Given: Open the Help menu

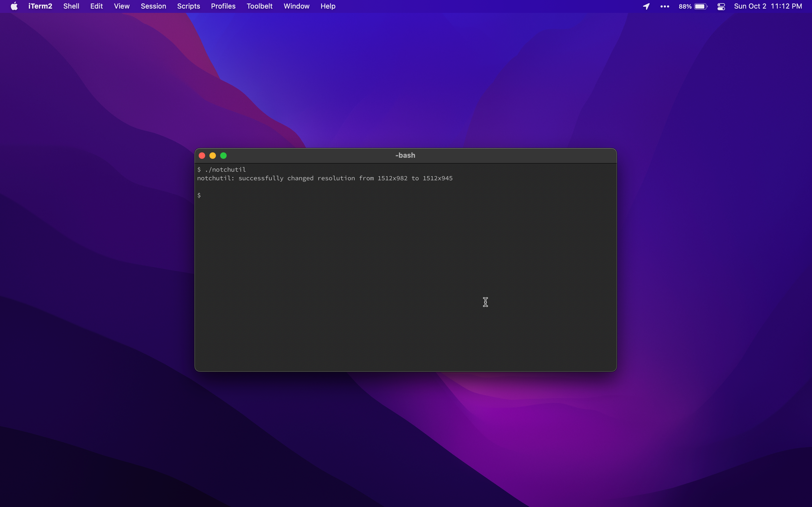Looking at the screenshot, I should coord(328,6).
